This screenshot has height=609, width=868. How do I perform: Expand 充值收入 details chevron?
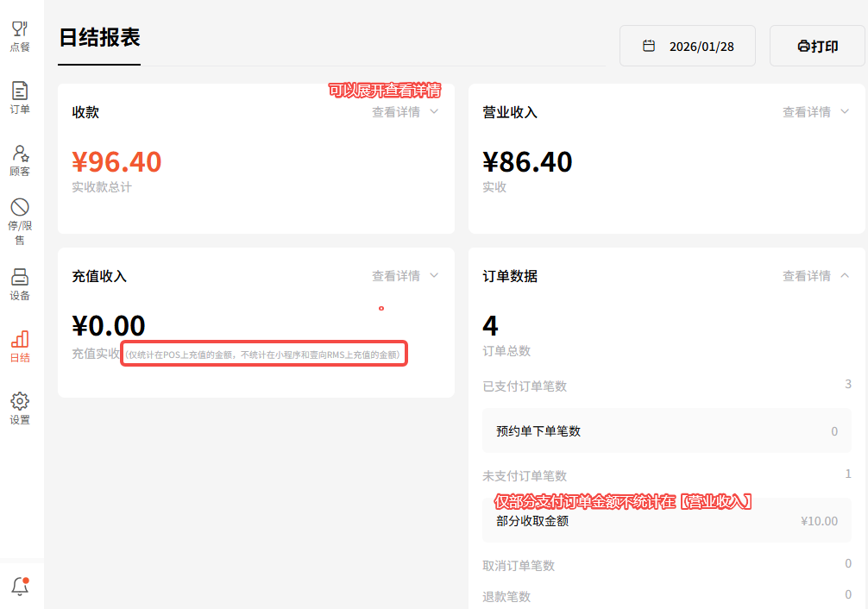point(434,276)
